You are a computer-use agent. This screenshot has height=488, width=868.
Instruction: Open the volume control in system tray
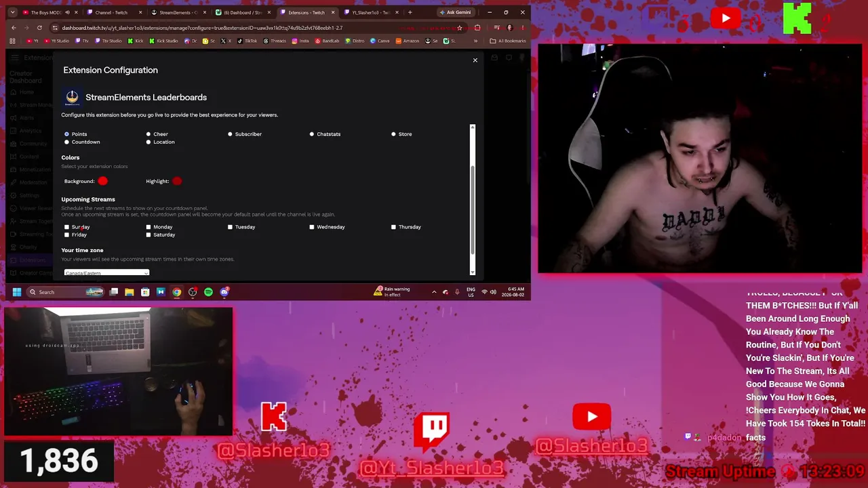(494, 292)
